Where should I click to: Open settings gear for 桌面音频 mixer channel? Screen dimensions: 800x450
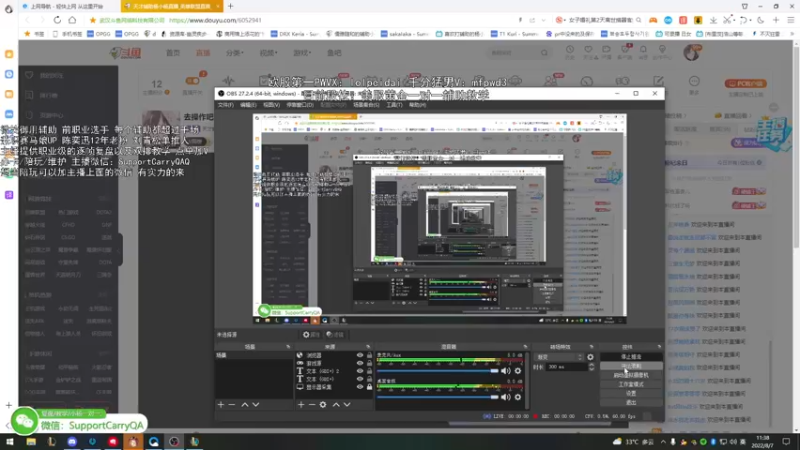click(x=518, y=397)
